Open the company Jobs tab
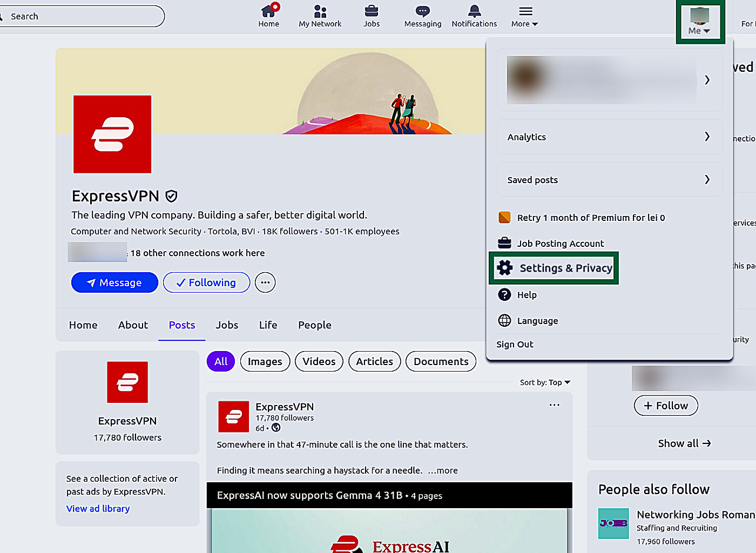The height and width of the screenshot is (553, 756). point(227,325)
